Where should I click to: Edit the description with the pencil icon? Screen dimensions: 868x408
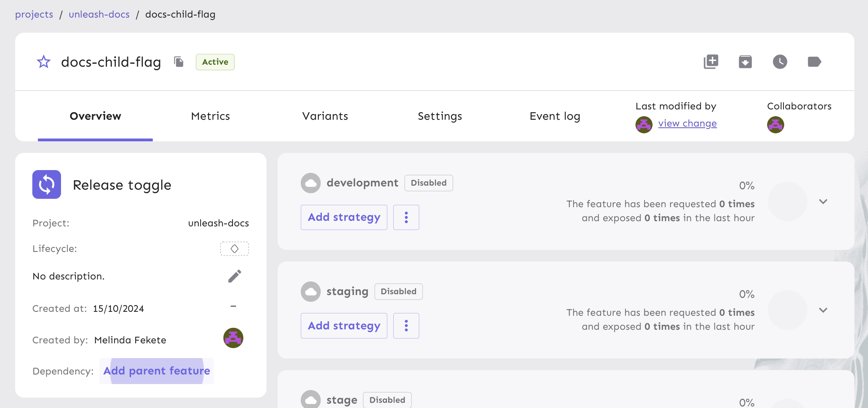click(x=235, y=275)
